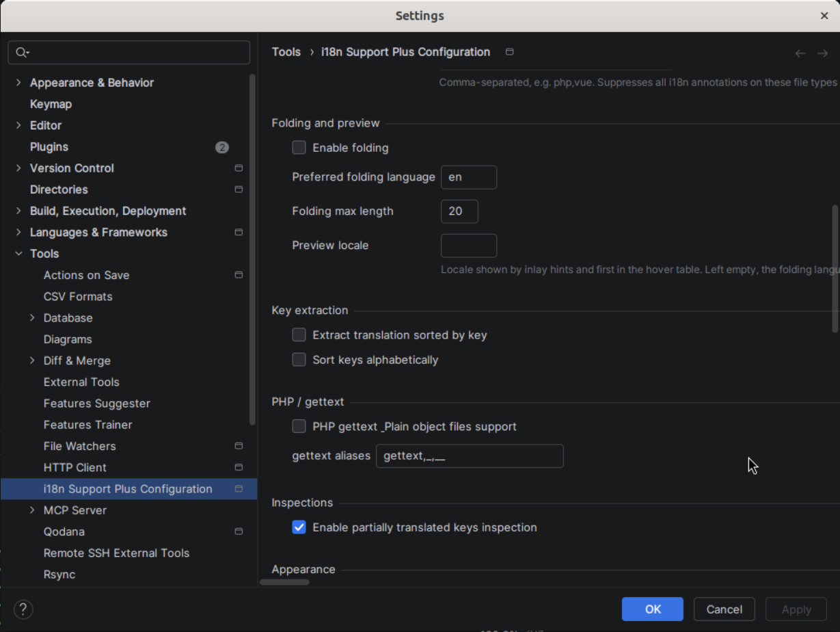Click the Inspections section heading
The width and height of the screenshot is (840, 632).
(x=302, y=503)
